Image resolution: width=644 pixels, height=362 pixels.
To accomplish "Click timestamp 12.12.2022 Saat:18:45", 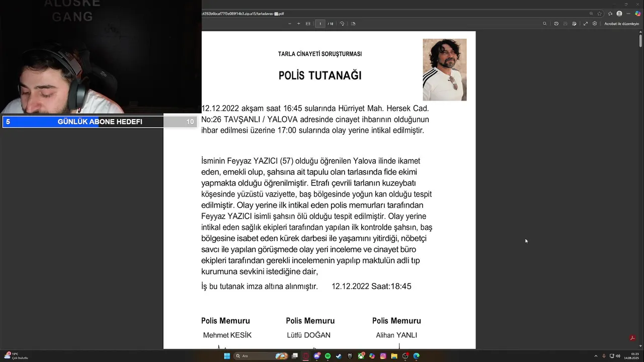I will click(371, 287).
